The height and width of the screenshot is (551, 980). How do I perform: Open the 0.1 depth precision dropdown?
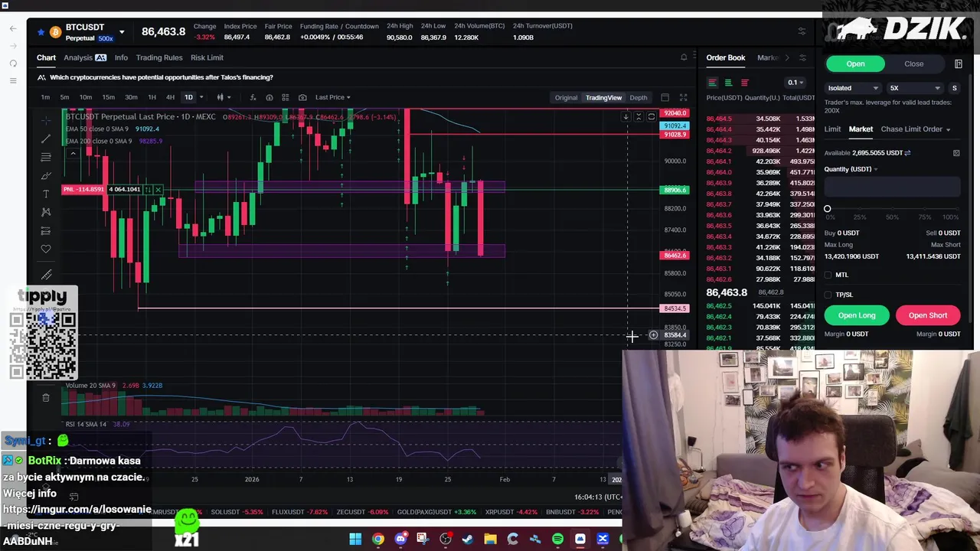tap(795, 83)
